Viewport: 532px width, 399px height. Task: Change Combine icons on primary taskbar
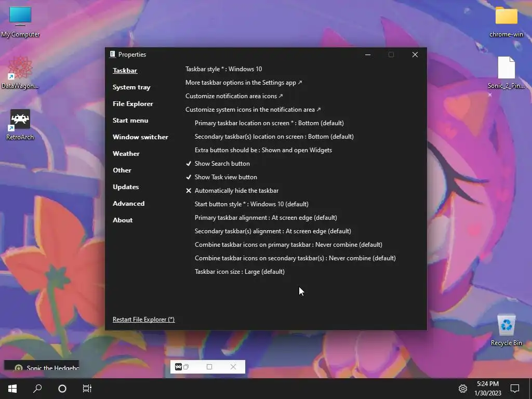pos(288,245)
